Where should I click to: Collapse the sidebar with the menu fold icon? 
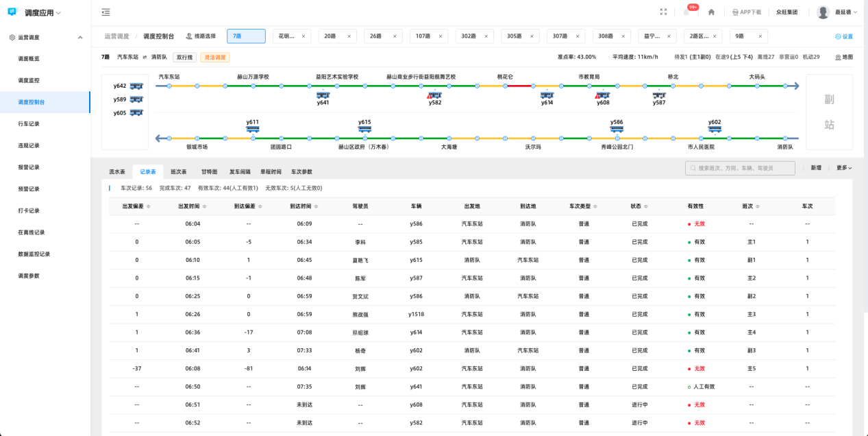coord(106,12)
